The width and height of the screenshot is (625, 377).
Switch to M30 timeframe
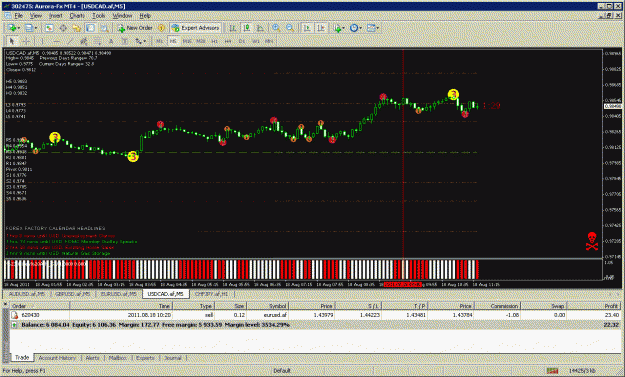tap(200, 41)
